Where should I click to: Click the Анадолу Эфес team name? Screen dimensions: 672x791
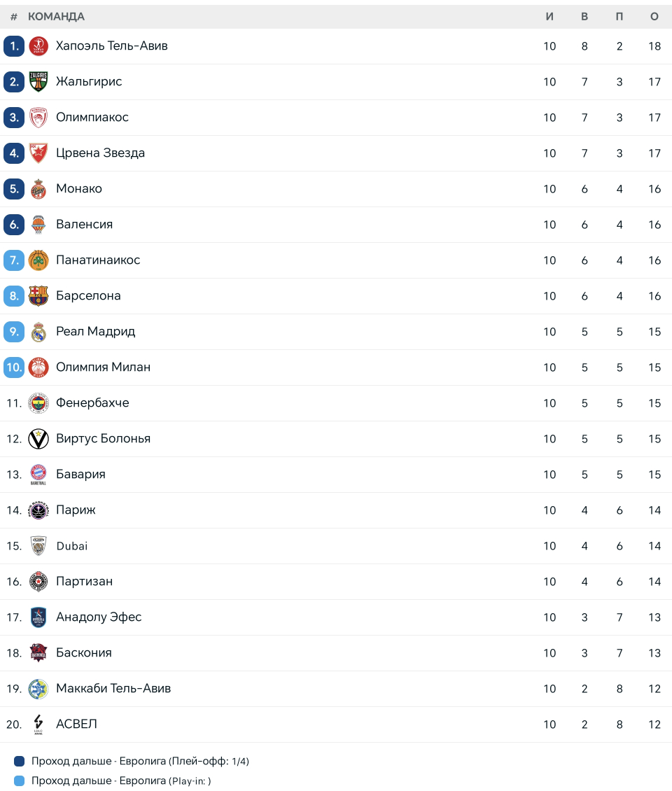coord(99,617)
